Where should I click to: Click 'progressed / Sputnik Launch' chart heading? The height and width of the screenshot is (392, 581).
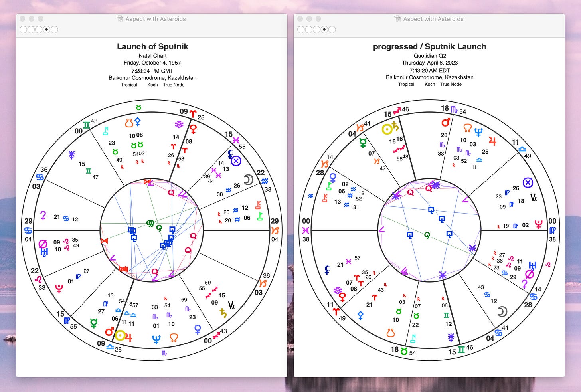tap(430, 46)
